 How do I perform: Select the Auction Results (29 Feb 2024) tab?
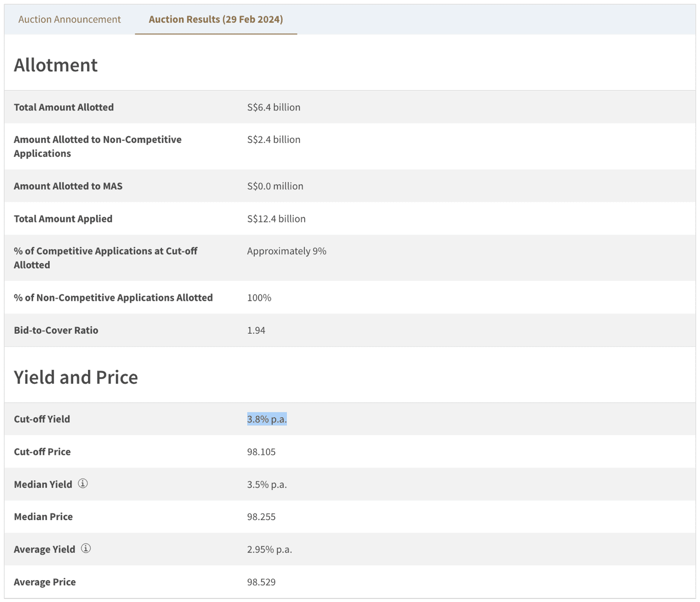216,19
